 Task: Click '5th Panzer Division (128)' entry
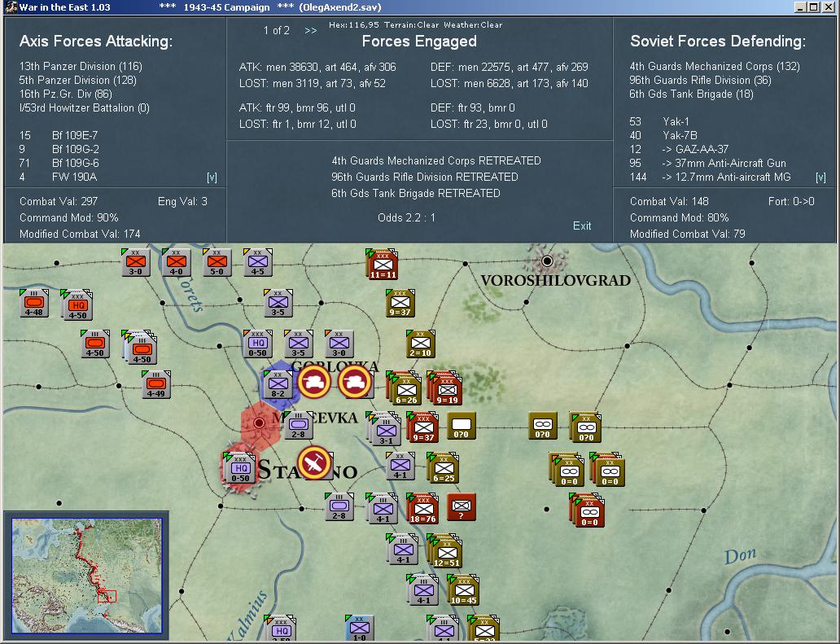pyautogui.click(x=78, y=81)
